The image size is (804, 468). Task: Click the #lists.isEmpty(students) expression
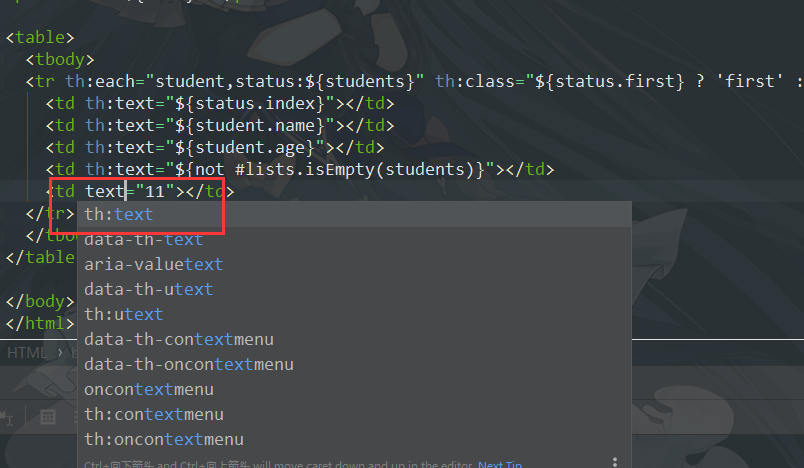pyautogui.click(x=354, y=170)
